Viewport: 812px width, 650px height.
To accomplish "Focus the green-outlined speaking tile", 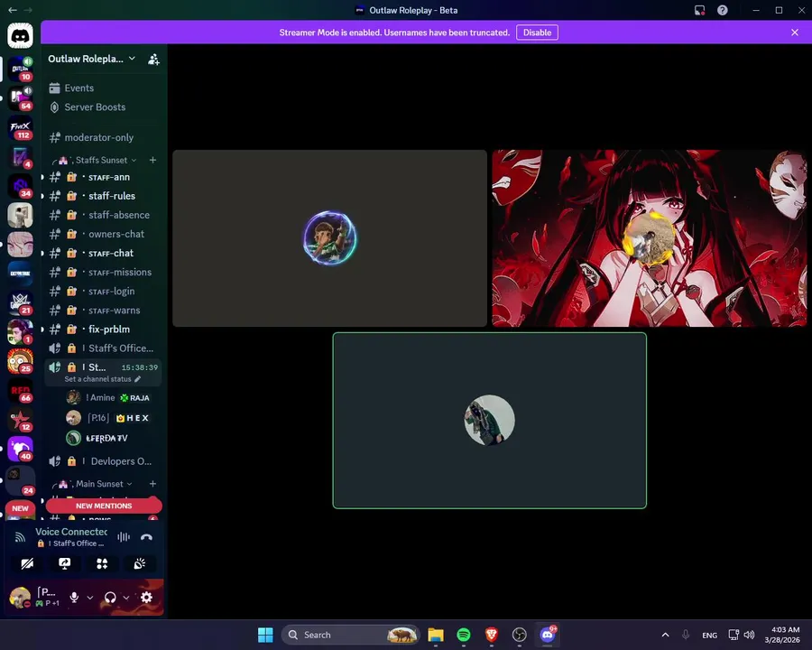I will tap(489, 421).
